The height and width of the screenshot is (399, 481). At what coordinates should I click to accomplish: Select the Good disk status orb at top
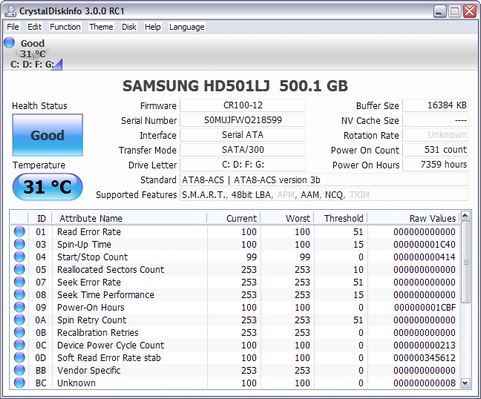(9, 43)
